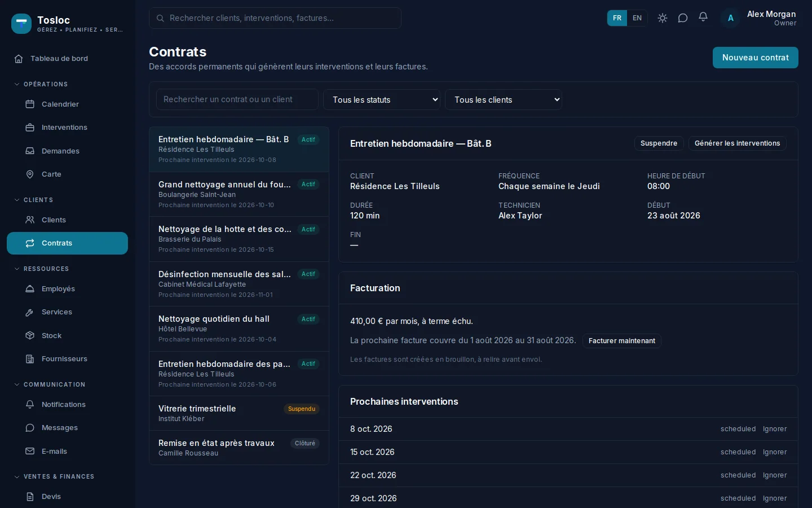Click the Devis document icon

30,497
